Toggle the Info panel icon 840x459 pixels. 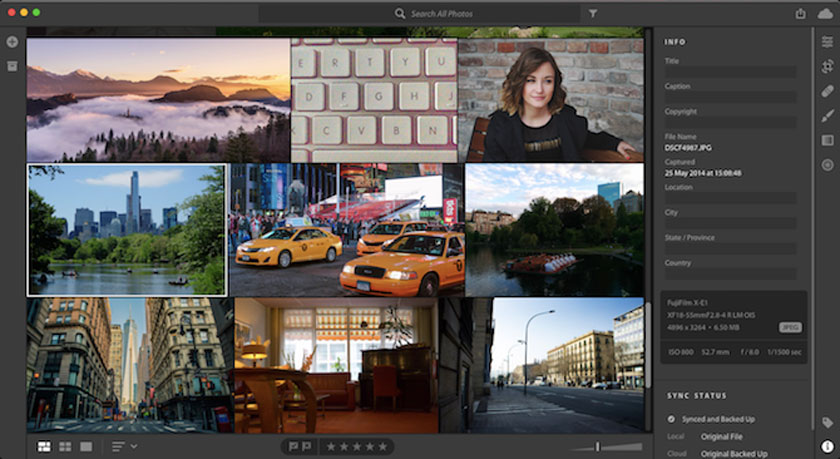tap(827, 446)
